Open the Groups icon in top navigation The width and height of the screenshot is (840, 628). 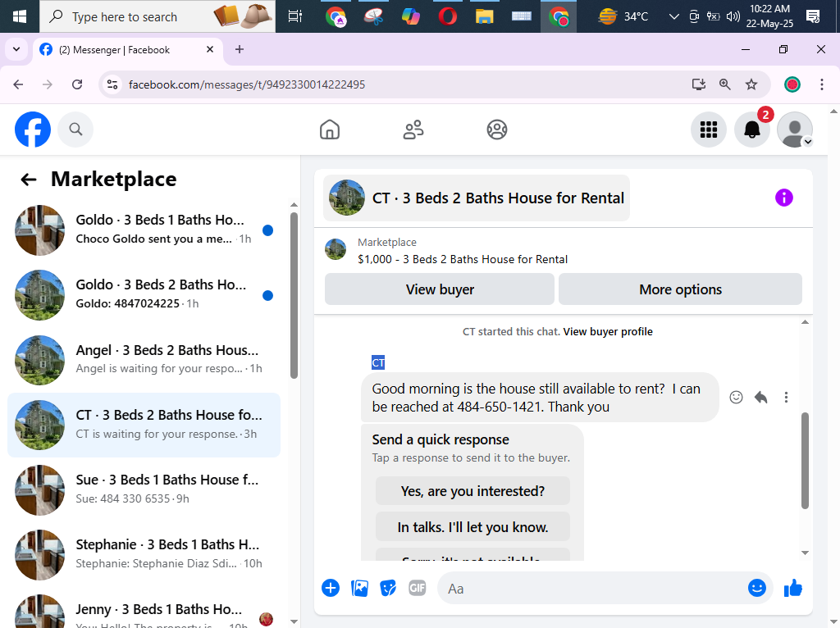496,130
